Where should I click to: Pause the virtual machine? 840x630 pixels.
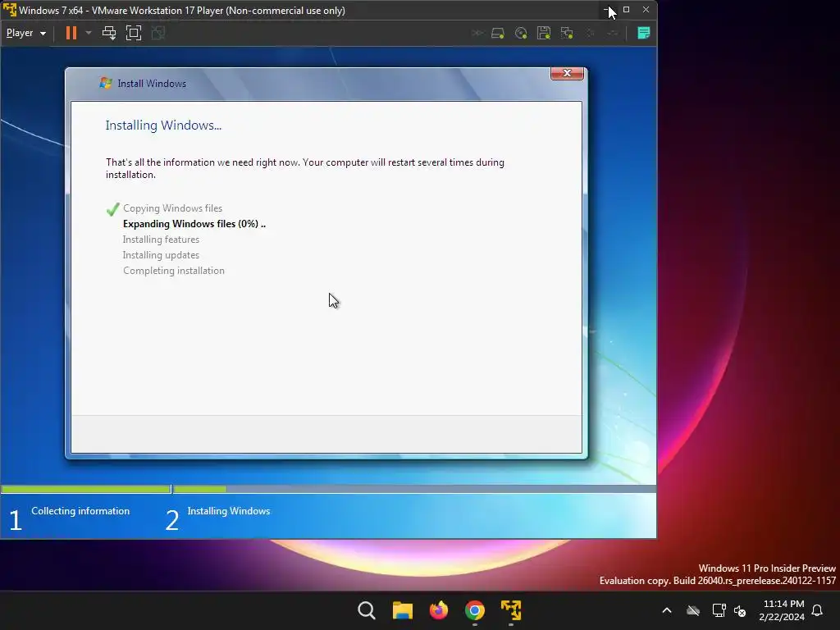(71, 33)
